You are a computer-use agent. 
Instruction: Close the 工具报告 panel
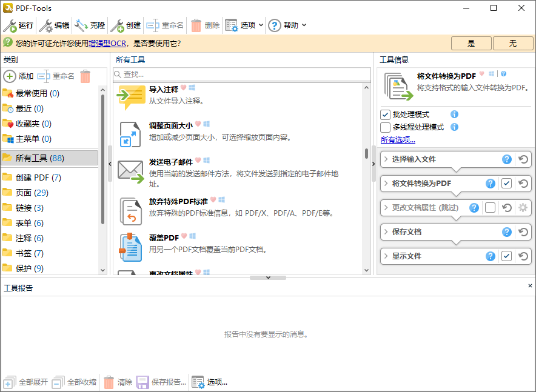click(530, 286)
